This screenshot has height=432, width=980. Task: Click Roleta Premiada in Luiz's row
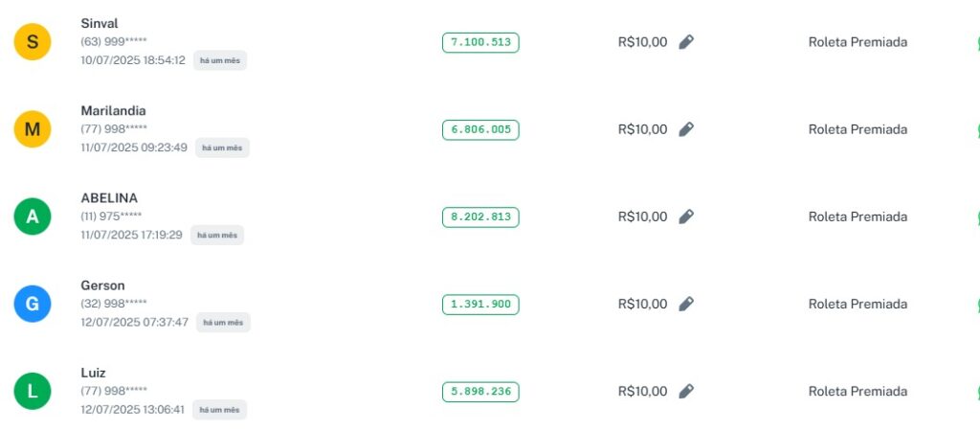[x=857, y=391]
